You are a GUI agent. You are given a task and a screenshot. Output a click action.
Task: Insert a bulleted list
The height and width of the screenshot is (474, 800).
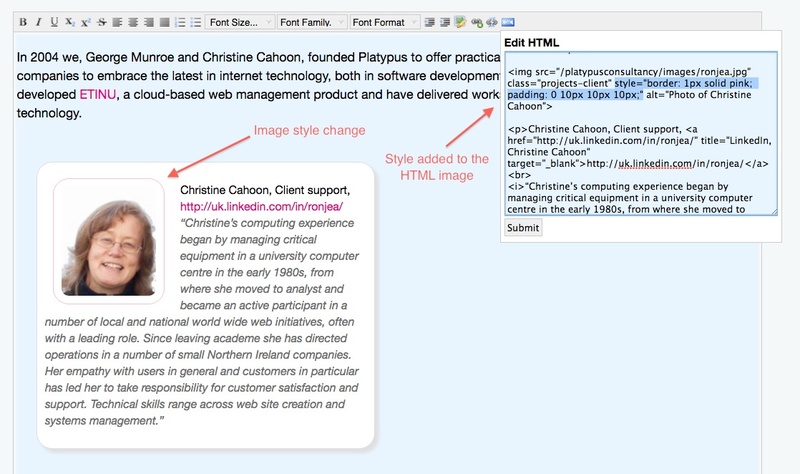[196, 21]
